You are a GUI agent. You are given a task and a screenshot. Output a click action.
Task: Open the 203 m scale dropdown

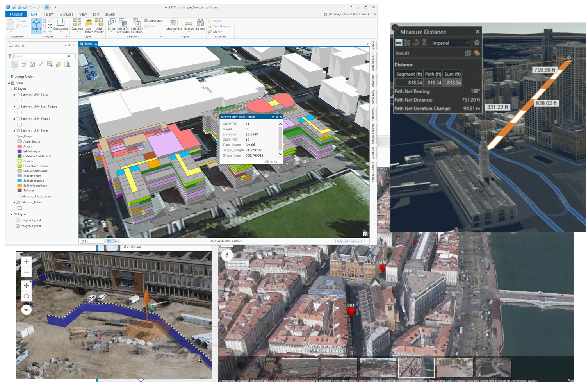[92, 241]
